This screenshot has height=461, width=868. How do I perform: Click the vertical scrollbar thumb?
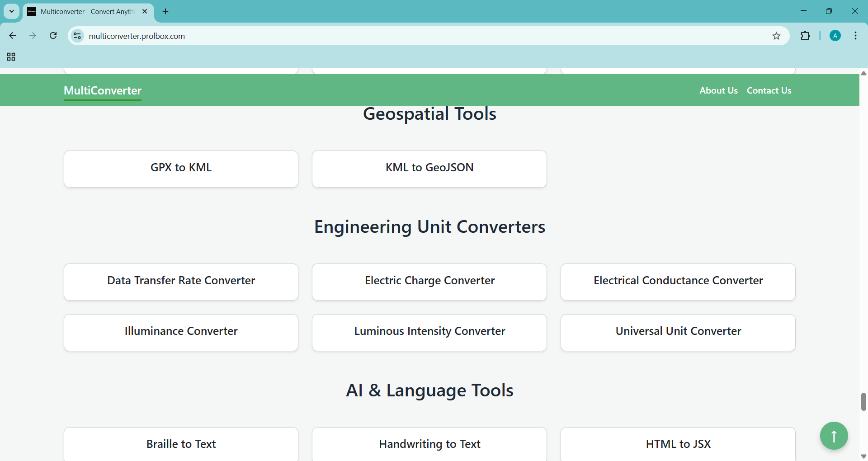863,401
